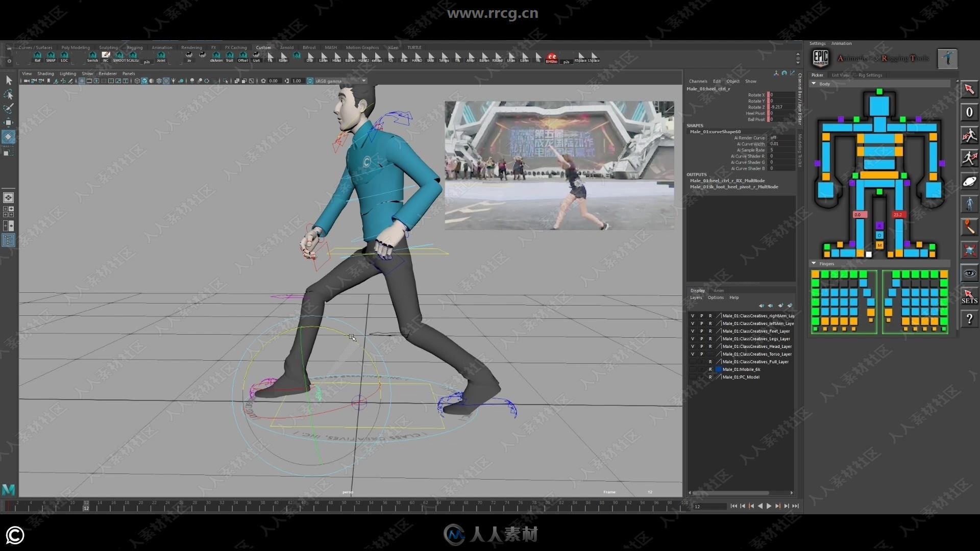
Task: Click the LOC shelf button
Action: pos(64,57)
